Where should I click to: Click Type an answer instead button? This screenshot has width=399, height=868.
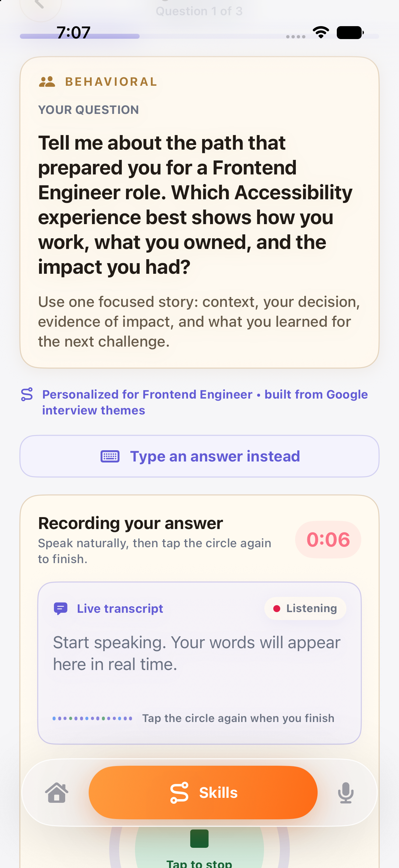(x=199, y=456)
